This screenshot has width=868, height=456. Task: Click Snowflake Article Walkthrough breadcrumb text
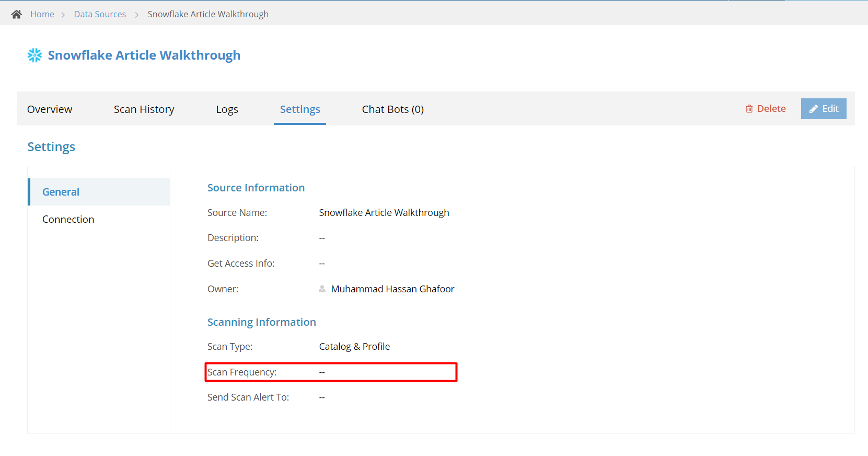pyautogui.click(x=208, y=14)
